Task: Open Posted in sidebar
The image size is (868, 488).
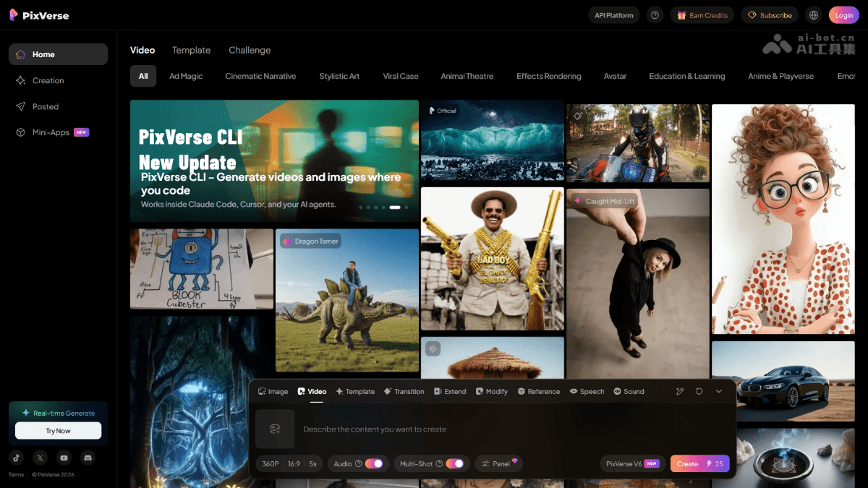Action: point(58,106)
